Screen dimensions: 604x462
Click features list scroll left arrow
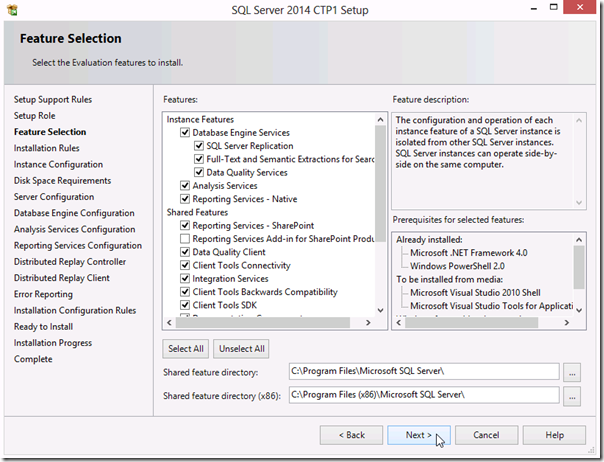coord(169,323)
